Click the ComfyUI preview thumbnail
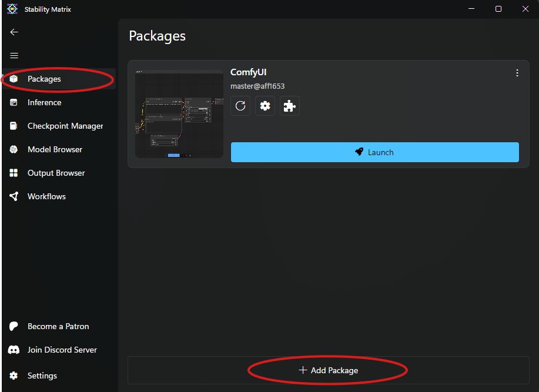This screenshot has width=539, height=392. (x=179, y=114)
